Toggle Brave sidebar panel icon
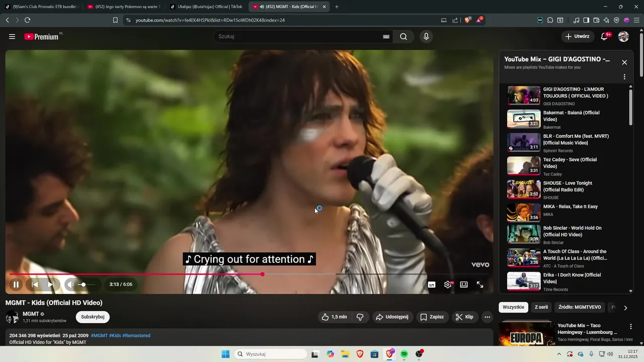The height and width of the screenshot is (362, 644). (586, 20)
